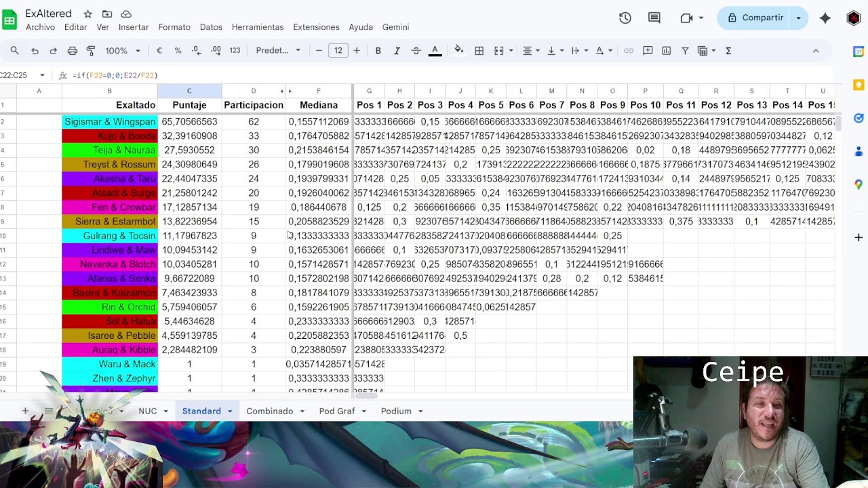Open the borders menu
Image resolution: width=868 pixels, height=488 pixels.
pos(479,51)
